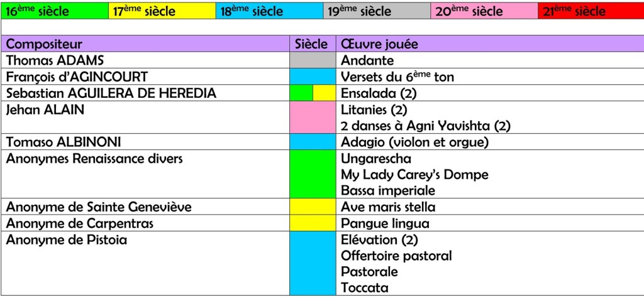The height and width of the screenshot is (297, 644).
Task: Select the yellow 17ème siècle legend cell
Action: 162,11
